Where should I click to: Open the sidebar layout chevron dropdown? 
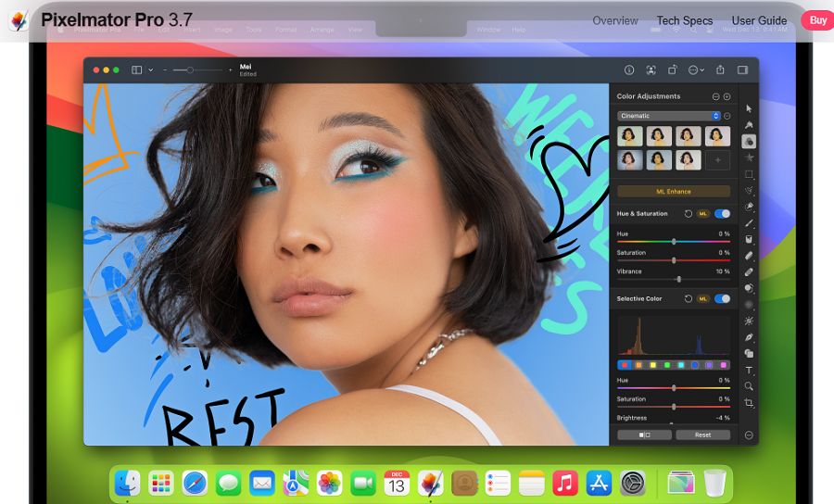pyautogui.click(x=150, y=70)
